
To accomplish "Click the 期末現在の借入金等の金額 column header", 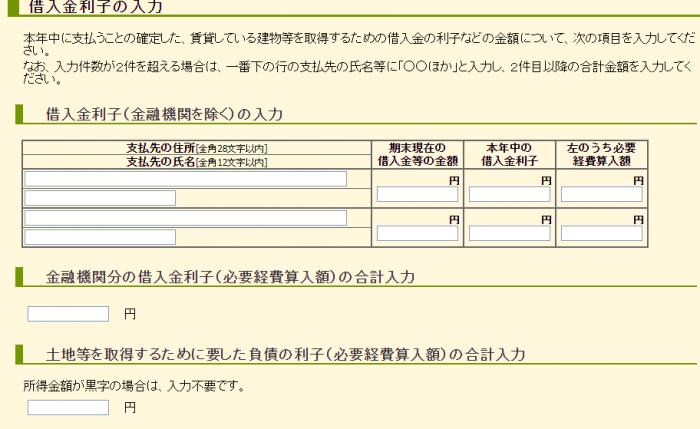I will click(417, 154).
